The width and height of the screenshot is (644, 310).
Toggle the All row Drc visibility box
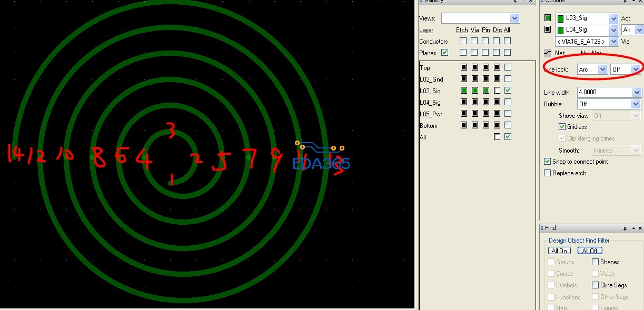pos(497,137)
